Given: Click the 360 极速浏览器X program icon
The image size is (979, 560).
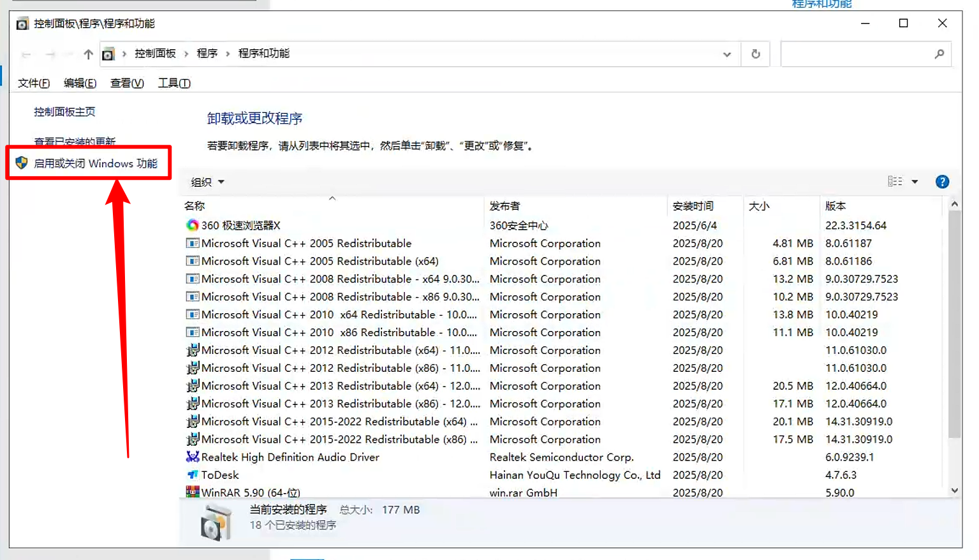Looking at the screenshot, I should coord(192,225).
